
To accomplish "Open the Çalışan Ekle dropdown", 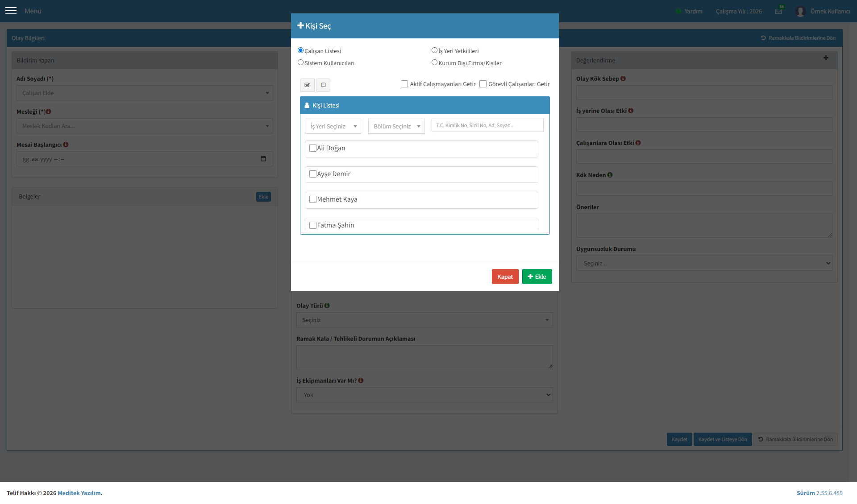I will tap(145, 93).
